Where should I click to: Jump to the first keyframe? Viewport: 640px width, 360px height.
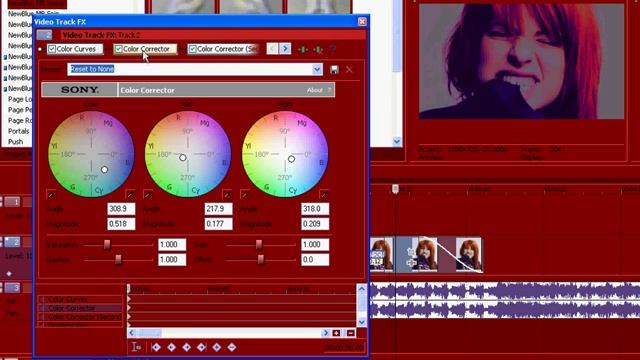click(156, 347)
